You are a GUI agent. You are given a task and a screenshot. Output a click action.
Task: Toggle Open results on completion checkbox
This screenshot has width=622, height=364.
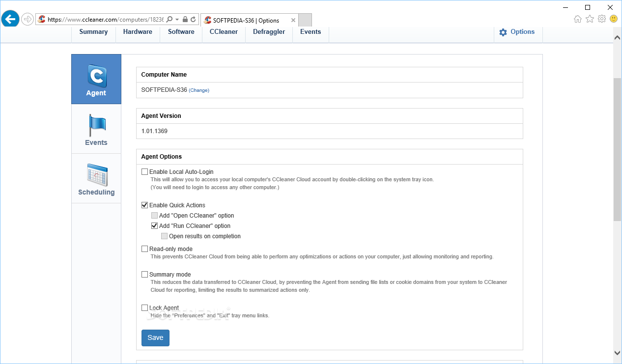(164, 236)
